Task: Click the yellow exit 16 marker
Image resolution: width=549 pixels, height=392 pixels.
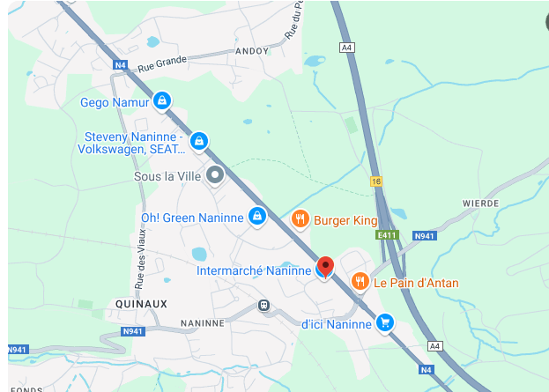Action: coord(376,181)
